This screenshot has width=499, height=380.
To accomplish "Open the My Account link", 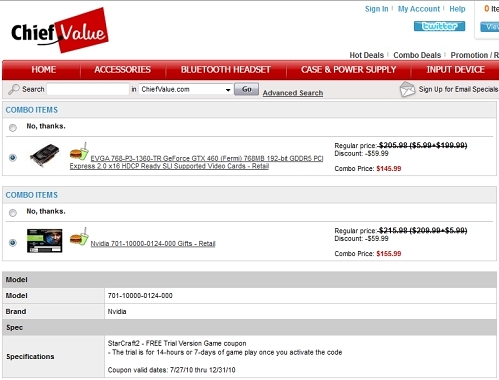I will [419, 9].
